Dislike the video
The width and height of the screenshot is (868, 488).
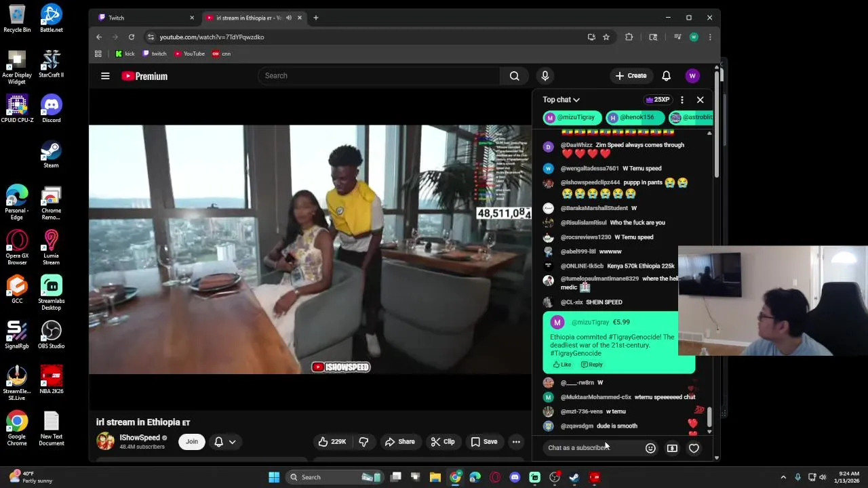(363, 442)
